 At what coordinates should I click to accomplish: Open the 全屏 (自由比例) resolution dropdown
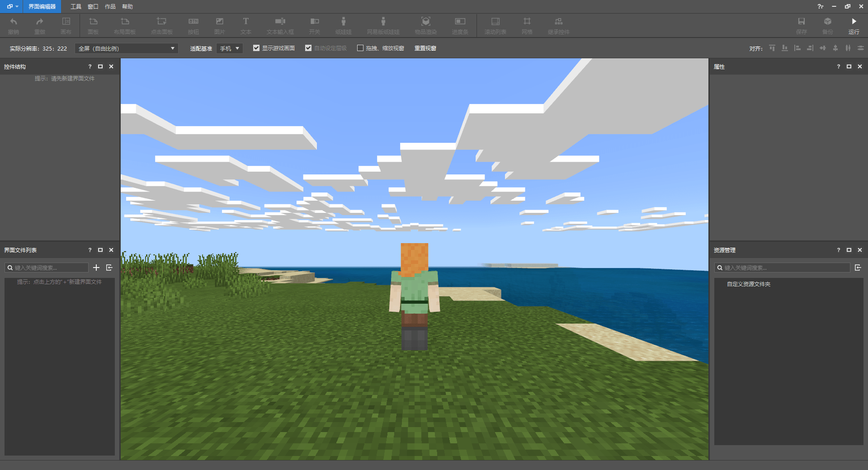[127, 48]
